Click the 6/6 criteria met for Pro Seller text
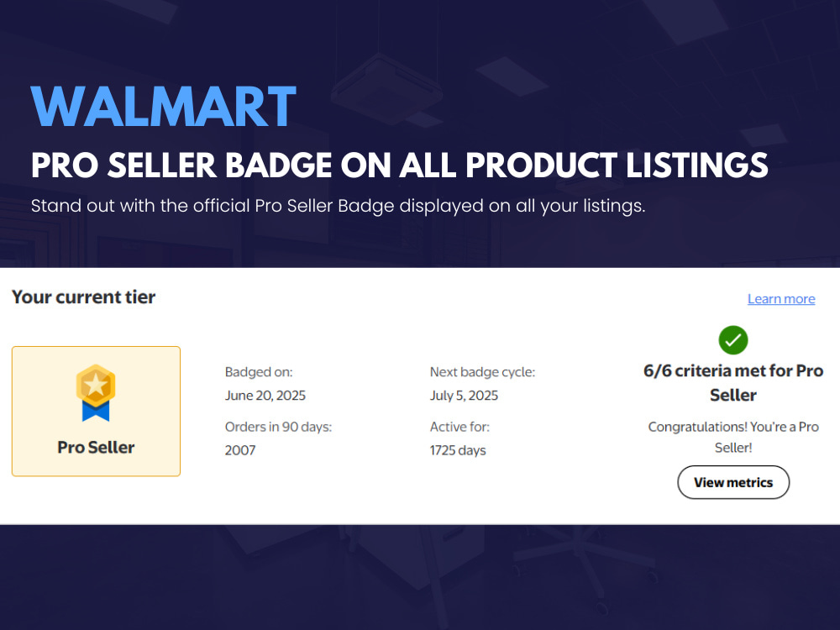This screenshot has width=840, height=630. point(732,382)
